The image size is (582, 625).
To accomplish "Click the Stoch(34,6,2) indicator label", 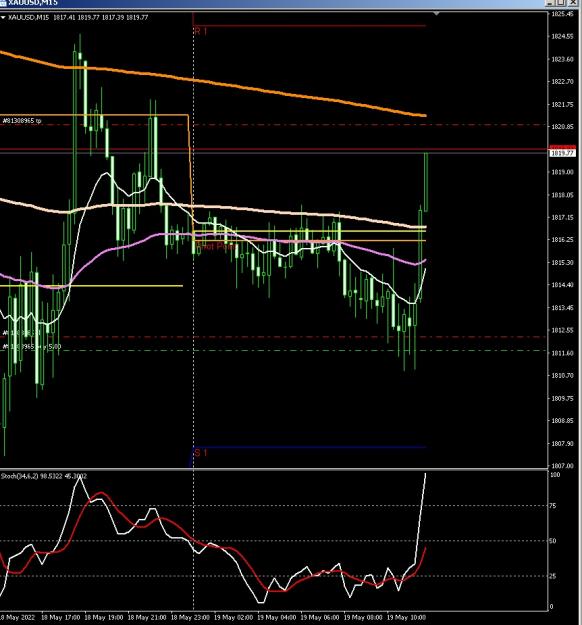I will click(x=44, y=476).
